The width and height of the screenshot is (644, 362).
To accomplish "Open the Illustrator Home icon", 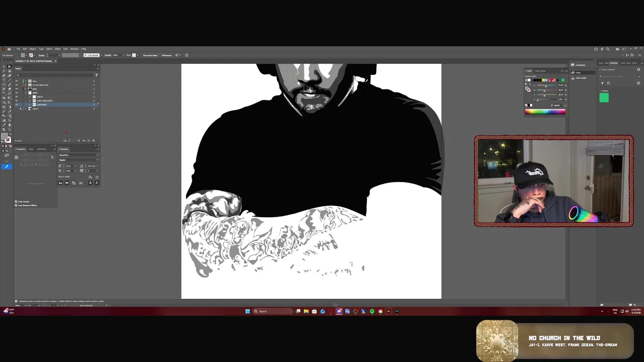I will (9, 49).
